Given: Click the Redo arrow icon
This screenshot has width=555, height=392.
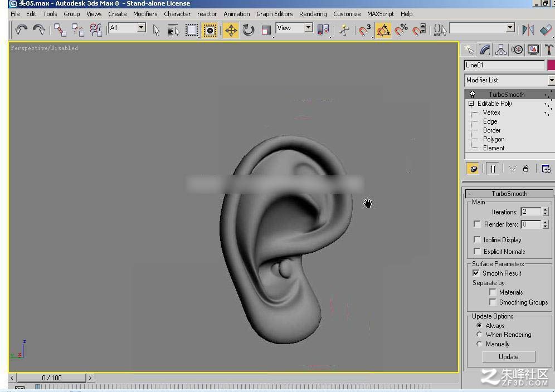Looking at the screenshot, I should [39, 30].
